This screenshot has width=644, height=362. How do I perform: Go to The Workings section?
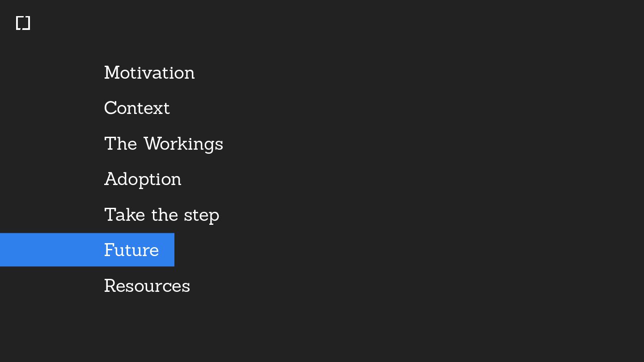(164, 144)
